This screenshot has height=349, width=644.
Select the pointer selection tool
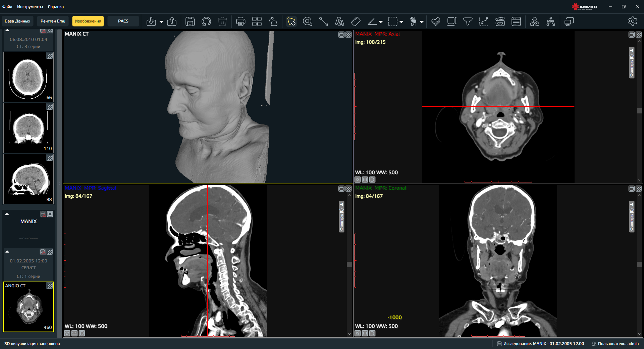click(x=291, y=21)
